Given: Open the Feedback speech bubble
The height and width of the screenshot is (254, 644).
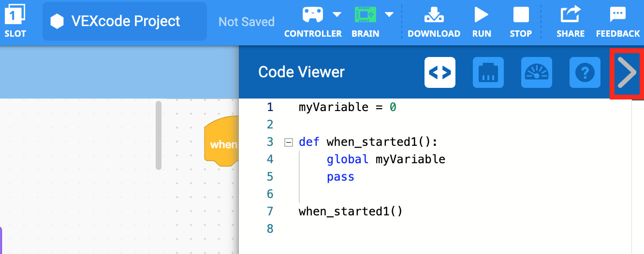Looking at the screenshot, I should point(617,14).
